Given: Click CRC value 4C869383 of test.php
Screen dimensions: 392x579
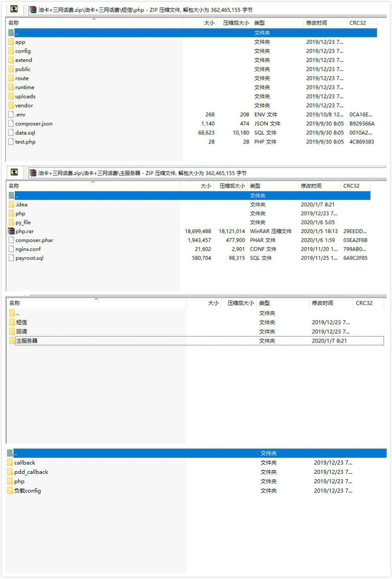Looking at the screenshot, I should [362, 142].
